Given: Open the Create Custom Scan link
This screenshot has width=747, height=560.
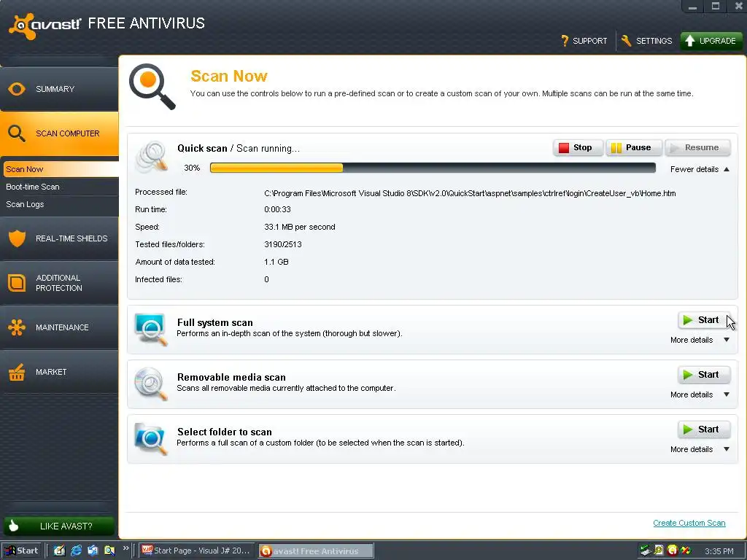Looking at the screenshot, I should coord(689,523).
